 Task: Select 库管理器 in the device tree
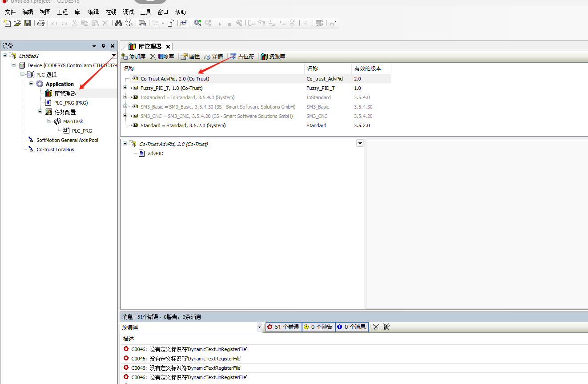pyautogui.click(x=65, y=93)
